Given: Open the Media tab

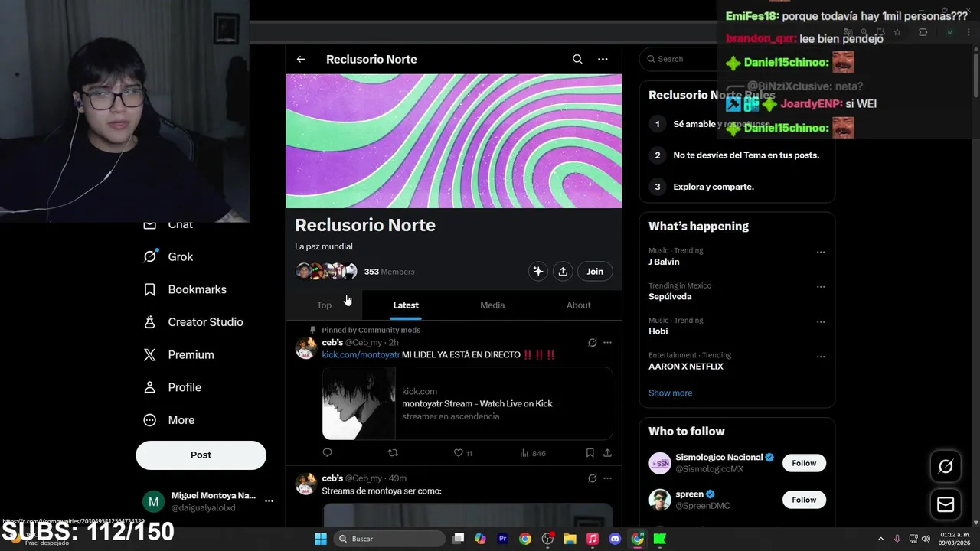Looking at the screenshot, I should tap(492, 305).
